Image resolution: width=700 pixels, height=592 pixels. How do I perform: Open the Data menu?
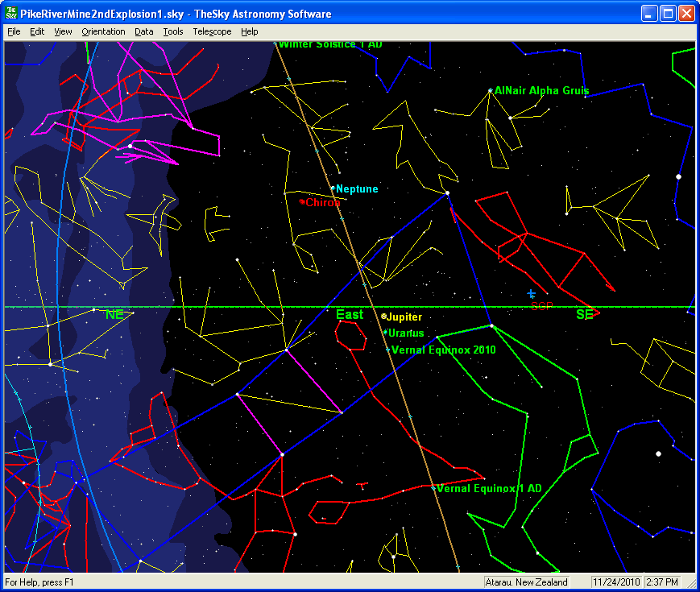143,31
